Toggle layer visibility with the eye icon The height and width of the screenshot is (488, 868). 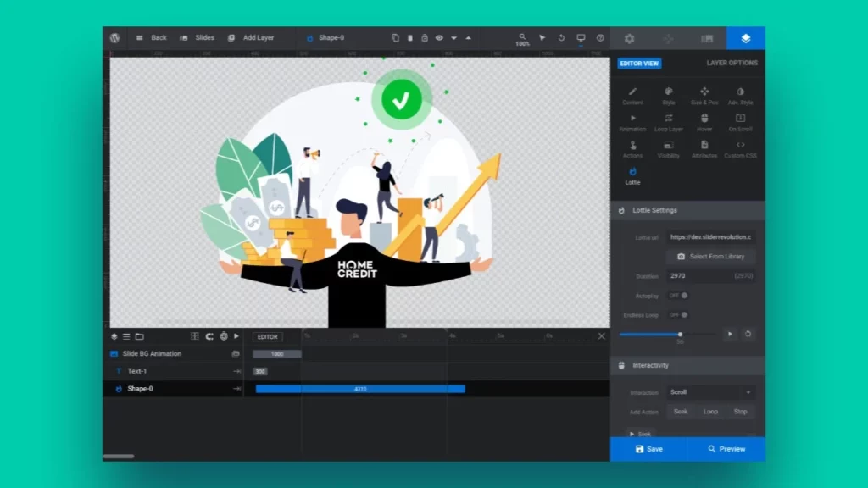coord(439,37)
